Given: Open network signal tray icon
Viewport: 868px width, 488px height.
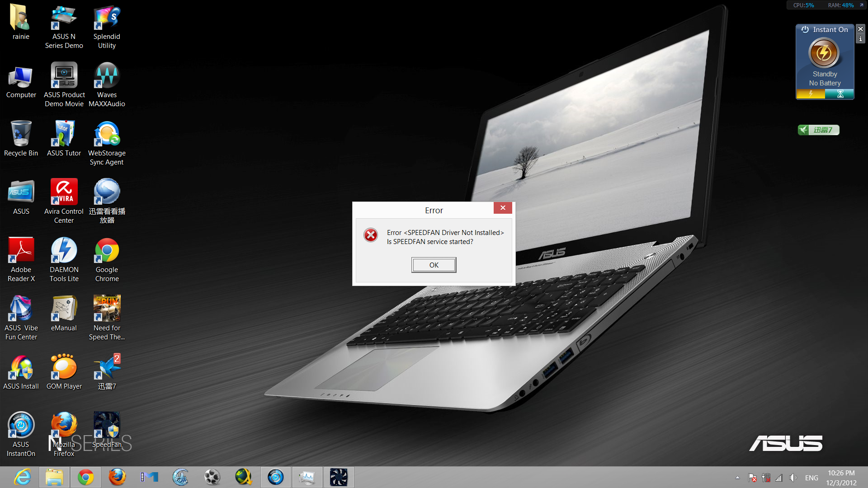Looking at the screenshot, I should pos(779,478).
